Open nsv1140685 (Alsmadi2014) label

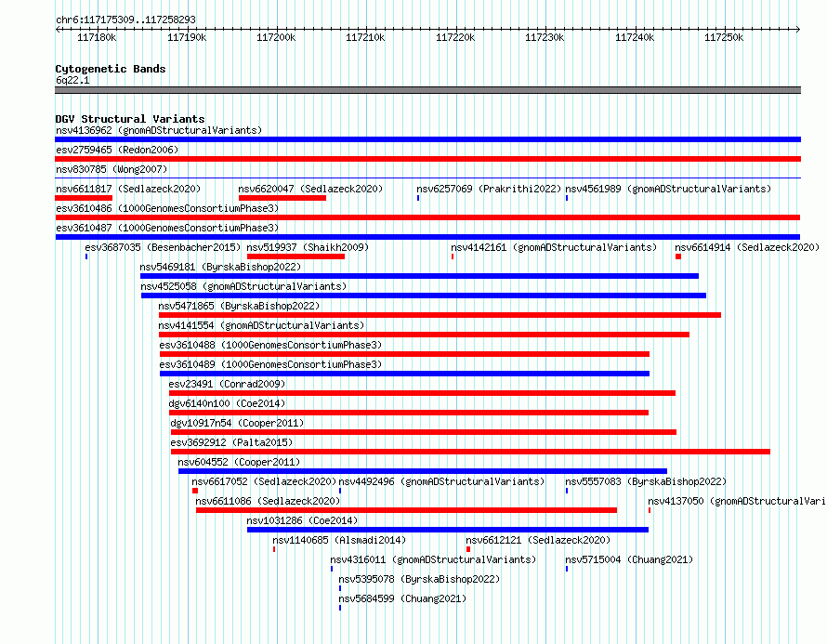click(339, 540)
